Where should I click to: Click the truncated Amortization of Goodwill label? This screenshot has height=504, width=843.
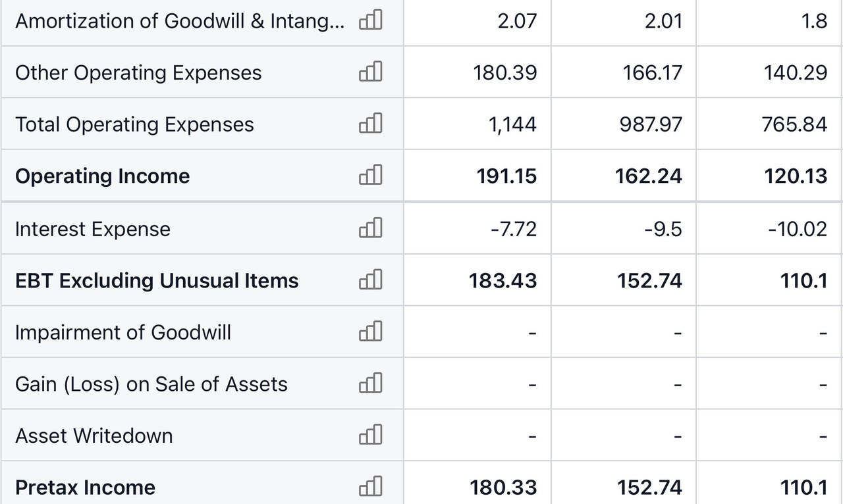pos(179,21)
